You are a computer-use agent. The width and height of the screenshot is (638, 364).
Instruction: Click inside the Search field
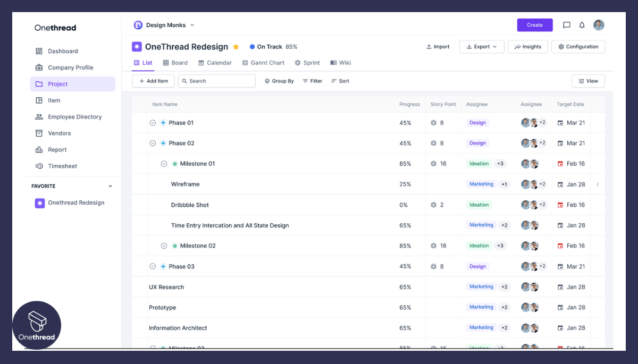click(x=218, y=81)
